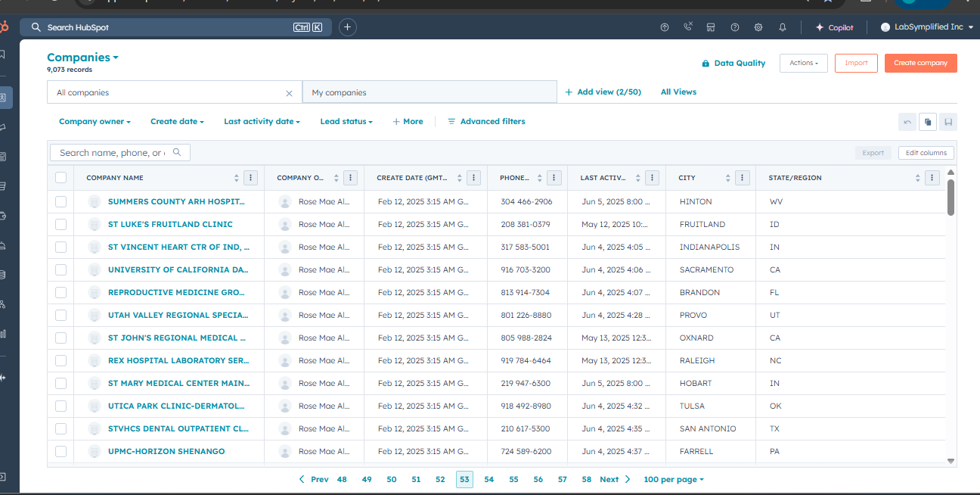980x495 pixels.
Task: Click the save view floppy icon
Action: [948, 122]
